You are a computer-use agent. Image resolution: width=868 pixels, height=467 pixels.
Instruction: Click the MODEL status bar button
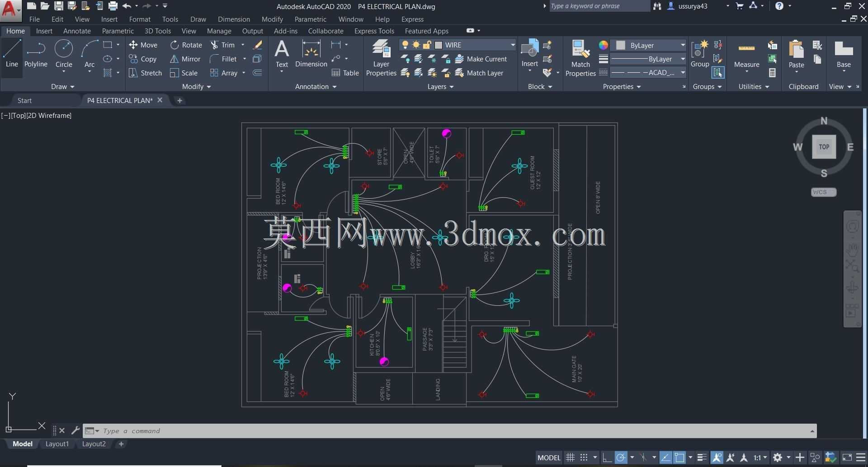point(549,458)
